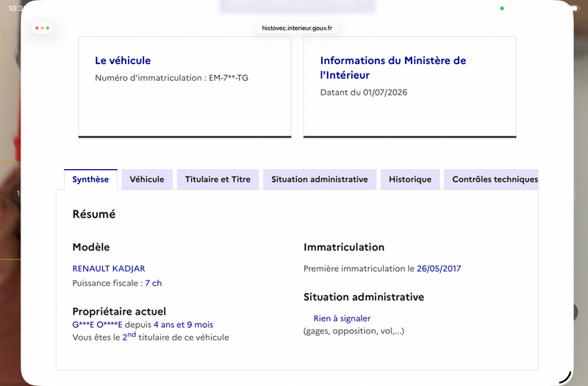Click the (gages, opposition, vol,...) note
Screen dimensions: 588x386
354,331
